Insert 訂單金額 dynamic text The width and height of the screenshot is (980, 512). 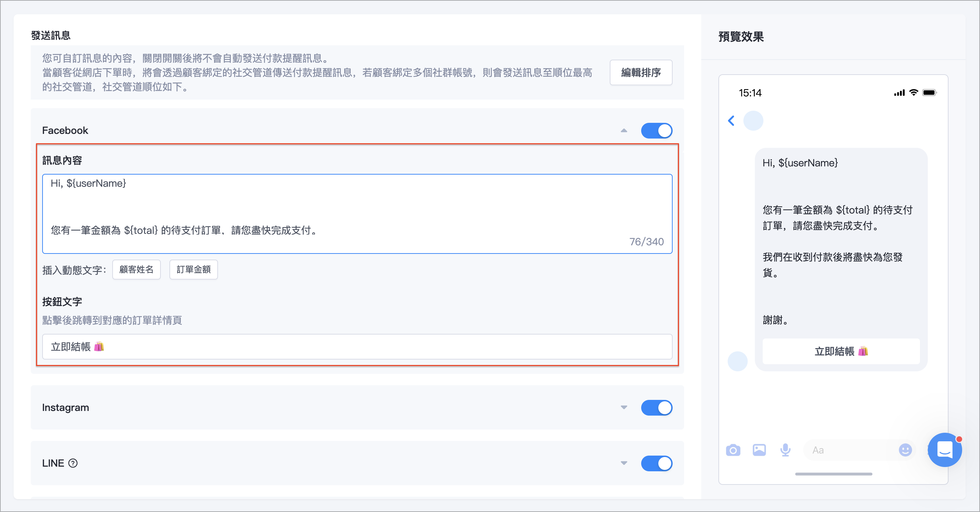point(193,270)
